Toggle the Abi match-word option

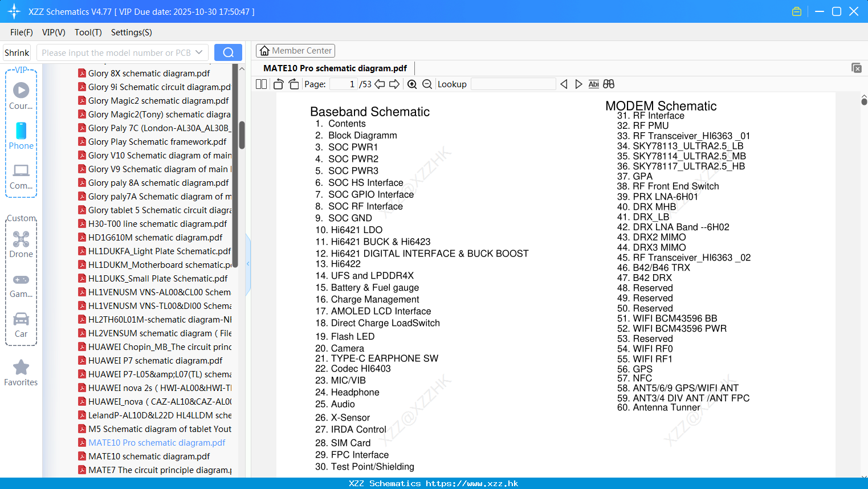[593, 84]
